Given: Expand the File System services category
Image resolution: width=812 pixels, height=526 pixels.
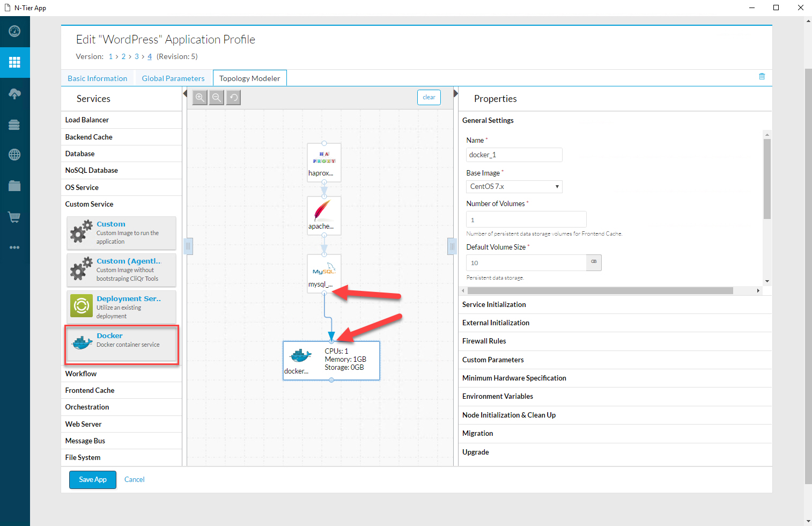Looking at the screenshot, I should pyautogui.click(x=122, y=457).
